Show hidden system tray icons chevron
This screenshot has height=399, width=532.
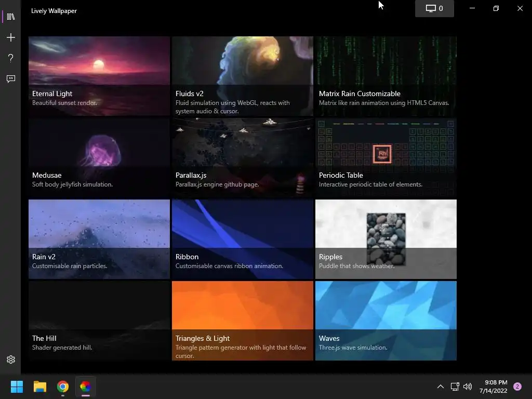tap(441, 387)
